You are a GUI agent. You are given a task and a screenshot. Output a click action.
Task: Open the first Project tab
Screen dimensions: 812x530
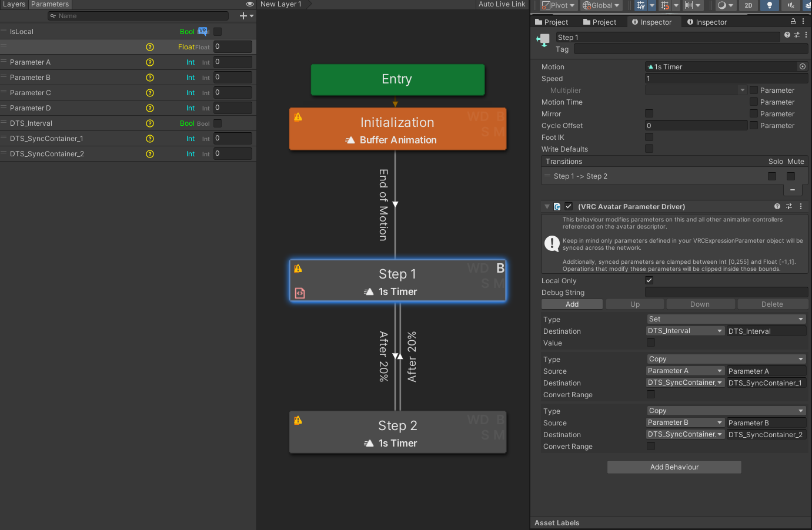pyautogui.click(x=552, y=22)
